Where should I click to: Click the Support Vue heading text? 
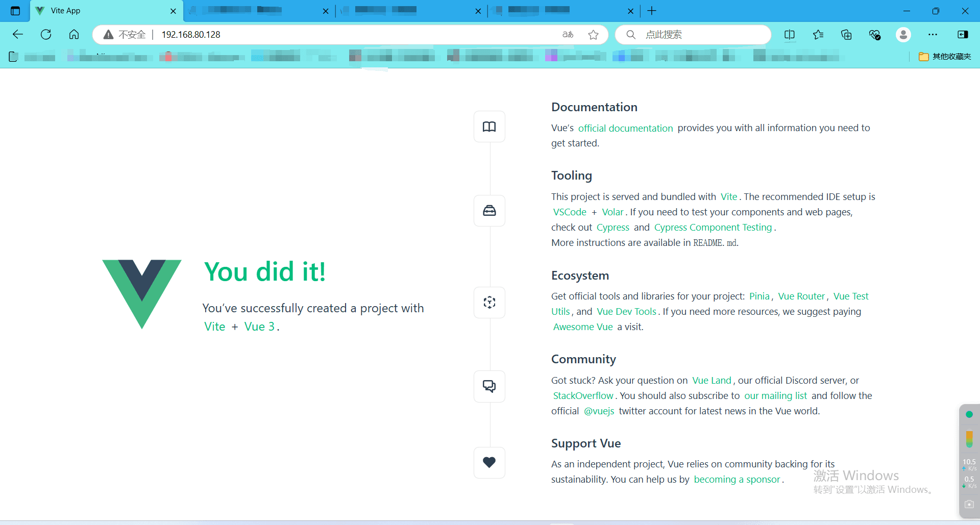(586, 443)
